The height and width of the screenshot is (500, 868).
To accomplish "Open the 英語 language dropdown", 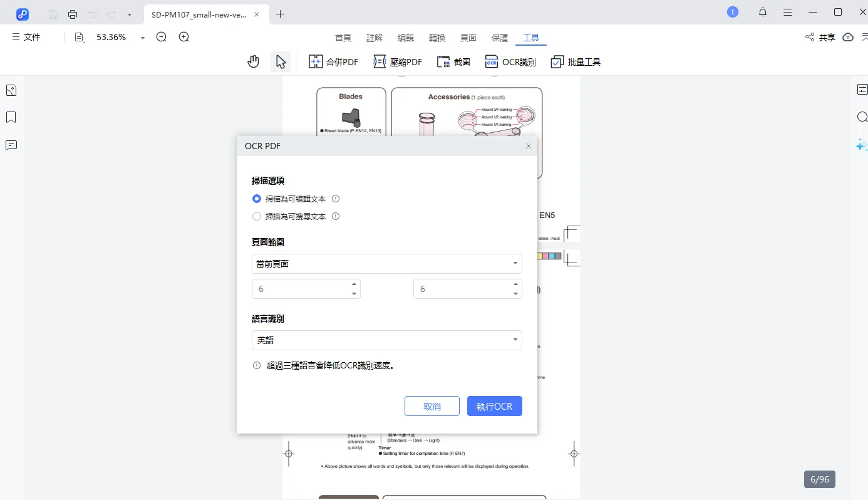I will click(387, 340).
